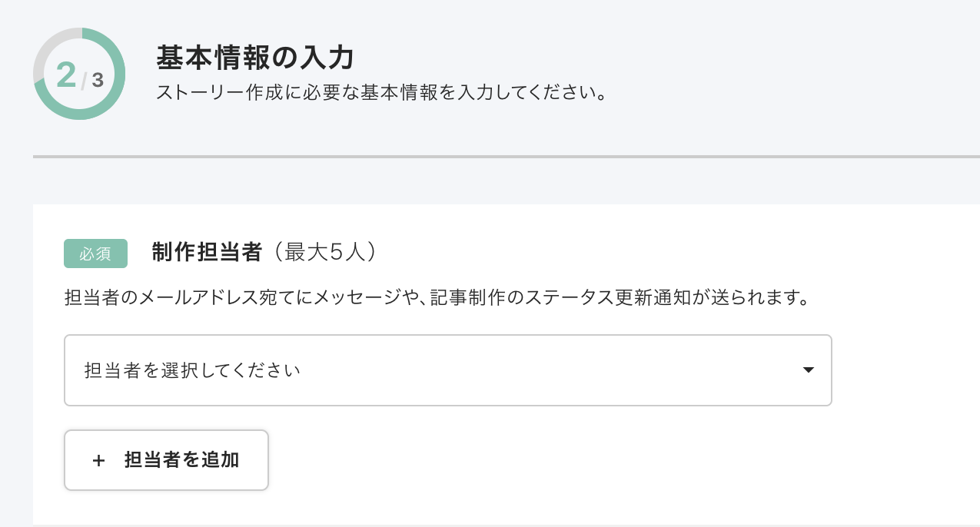Image resolution: width=980 pixels, height=527 pixels.
Task: Click the 制作担当者 field label
Action: coord(207,254)
